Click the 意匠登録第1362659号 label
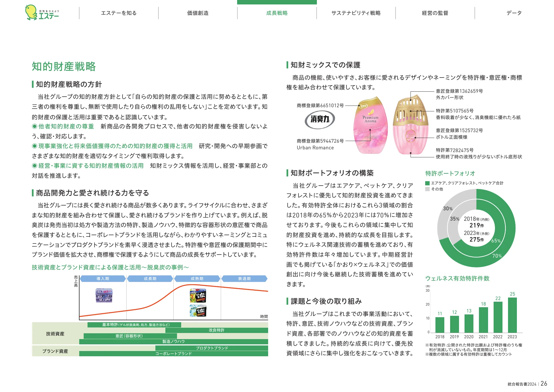The width and height of the screenshot is (554, 392). [459, 91]
